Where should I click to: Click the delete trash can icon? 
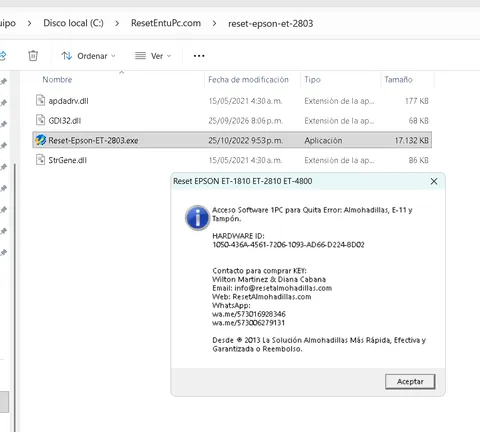coord(33,56)
